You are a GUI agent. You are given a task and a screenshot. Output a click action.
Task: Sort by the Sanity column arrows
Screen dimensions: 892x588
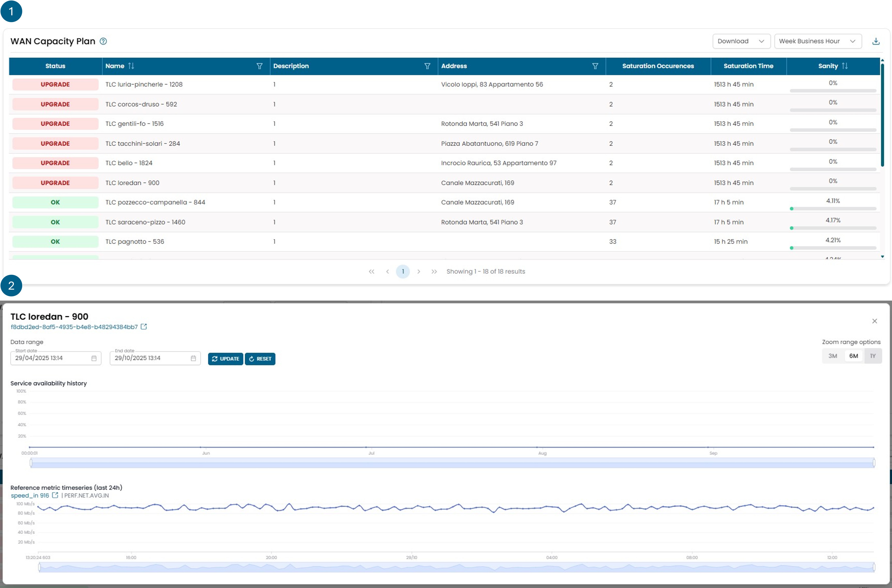[845, 66]
